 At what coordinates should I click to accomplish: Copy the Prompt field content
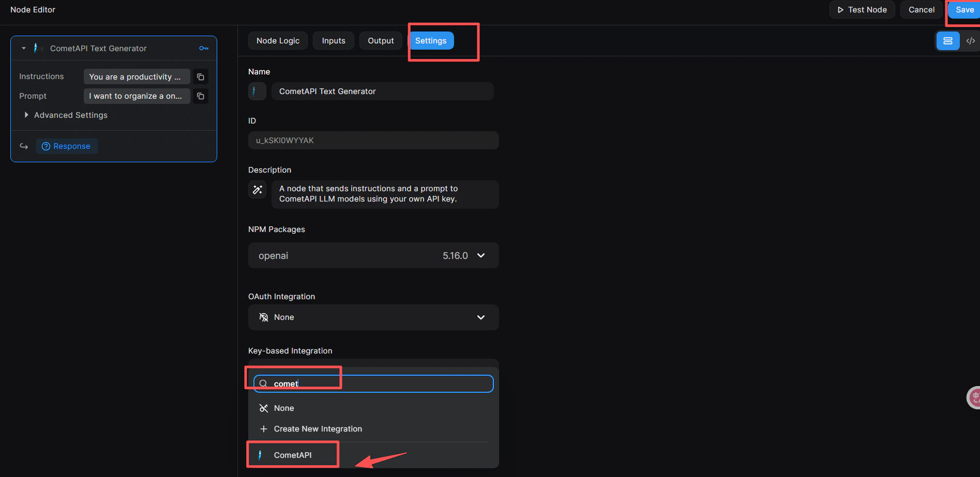201,96
